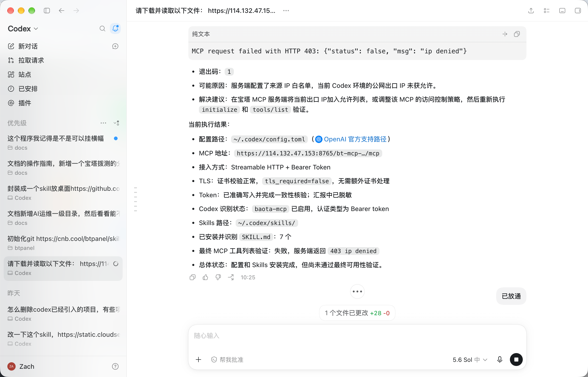Viewport: 588px width, 377px height.
Task: Click the share upload icon in header
Action: (531, 11)
